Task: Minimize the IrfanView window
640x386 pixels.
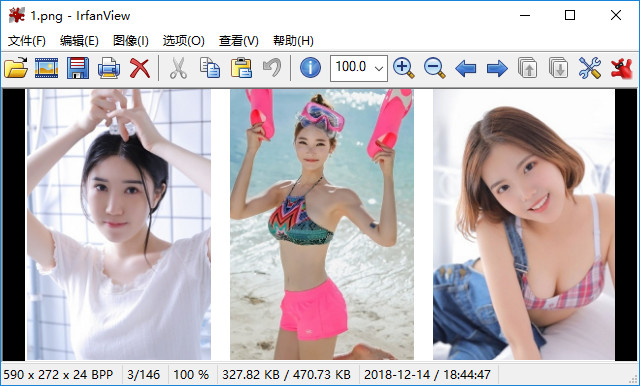Action: click(x=525, y=16)
